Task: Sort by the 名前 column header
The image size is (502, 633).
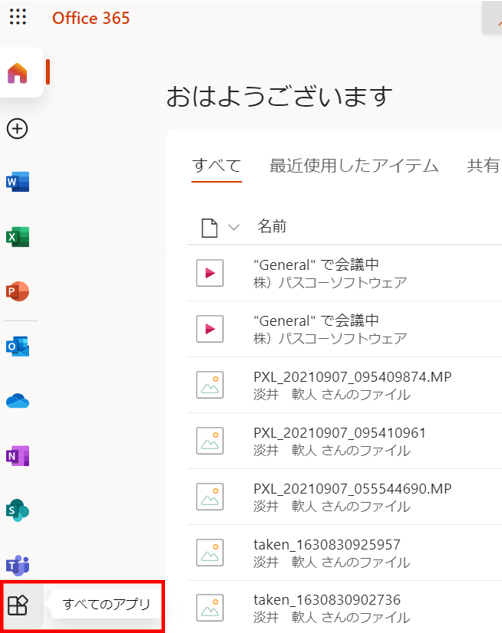Action: 272,226
